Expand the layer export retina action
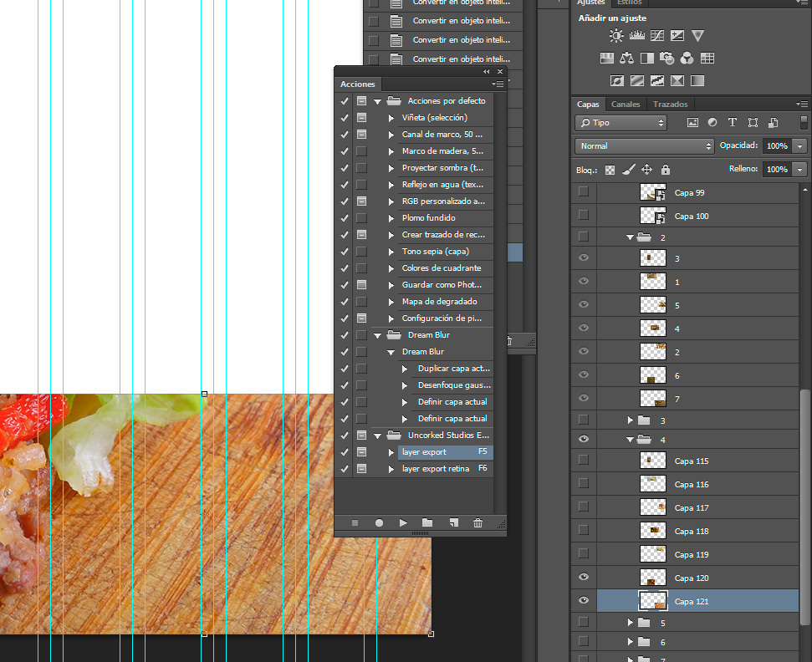The width and height of the screenshot is (812, 662). [391, 469]
